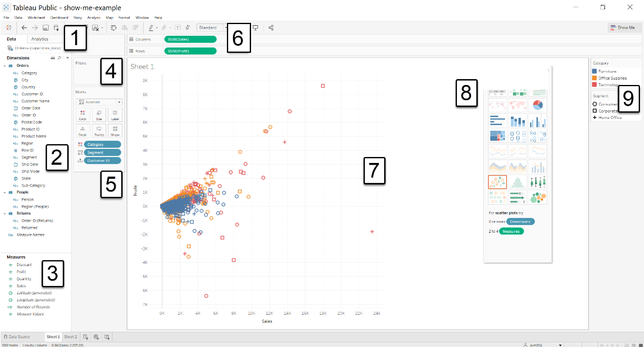Screen dimensions: 644x347
Task: Choose the horizontal bars chart type
Action: (x=497, y=121)
